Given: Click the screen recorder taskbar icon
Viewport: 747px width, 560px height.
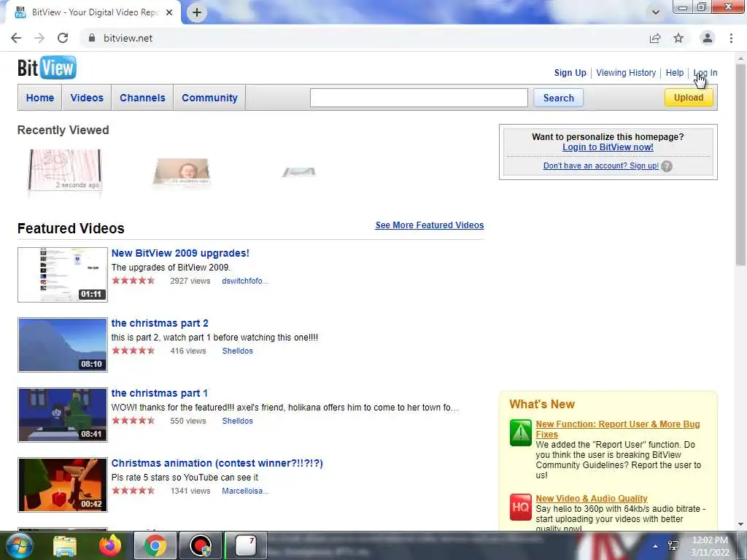Looking at the screenshot, I should point(201,545).
